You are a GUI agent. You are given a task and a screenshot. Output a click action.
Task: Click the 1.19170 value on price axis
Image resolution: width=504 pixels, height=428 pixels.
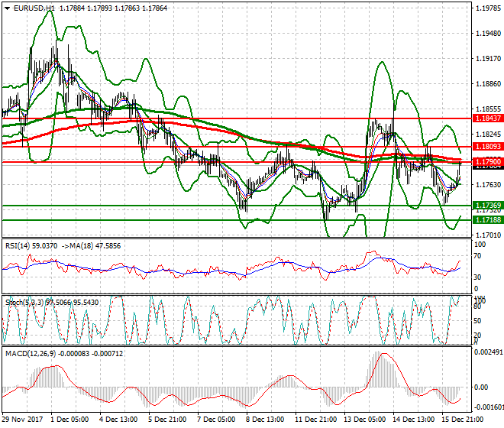tap(486, 59)
